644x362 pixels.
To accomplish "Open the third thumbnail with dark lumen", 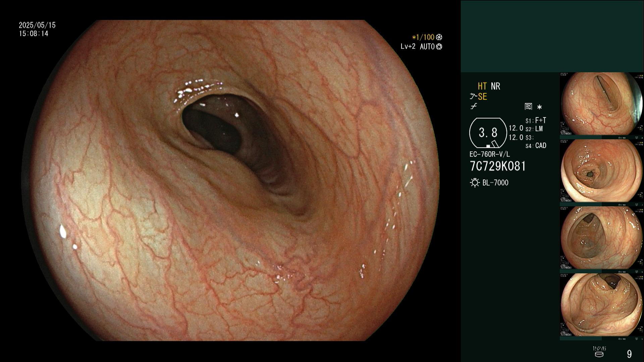I will tap(602, 238).
